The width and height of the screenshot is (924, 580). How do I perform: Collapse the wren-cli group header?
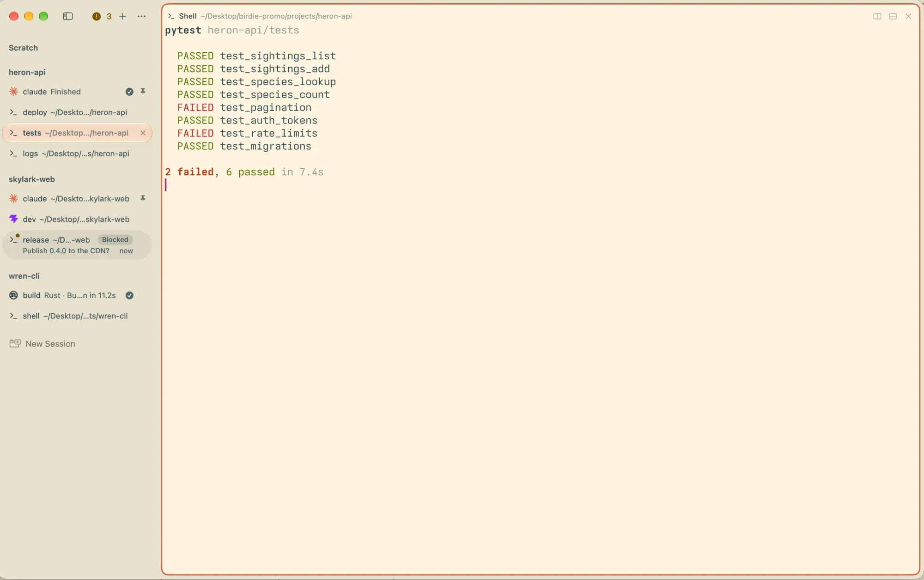point(24,276)
